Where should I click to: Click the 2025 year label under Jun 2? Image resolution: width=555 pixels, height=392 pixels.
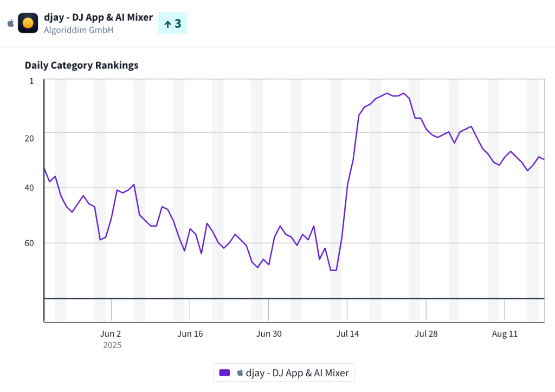(112, 345)
